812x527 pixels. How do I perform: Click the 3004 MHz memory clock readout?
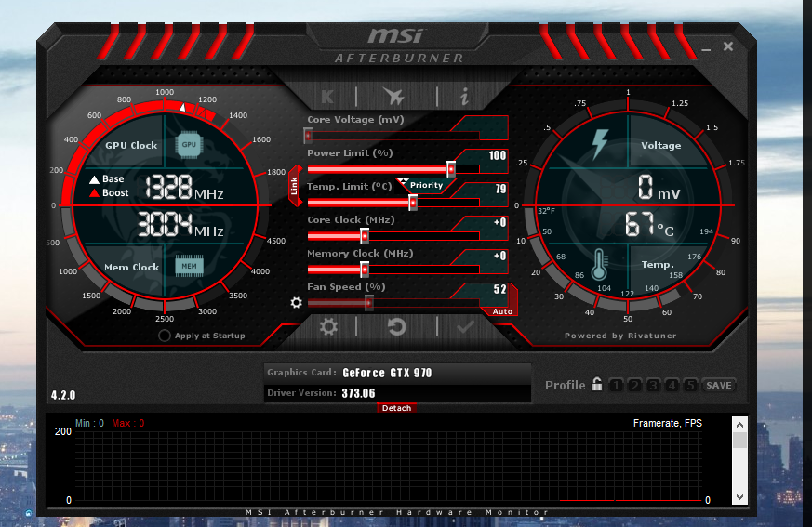click(x=180, y=225)
